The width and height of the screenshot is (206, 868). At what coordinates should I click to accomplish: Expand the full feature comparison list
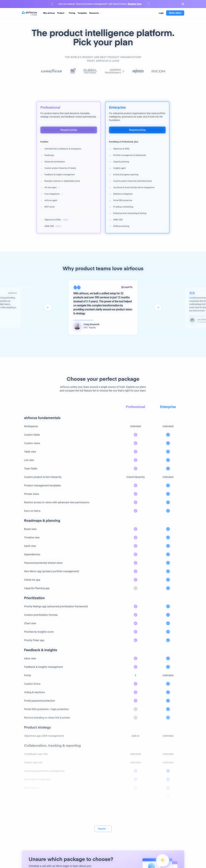(103, 829)
